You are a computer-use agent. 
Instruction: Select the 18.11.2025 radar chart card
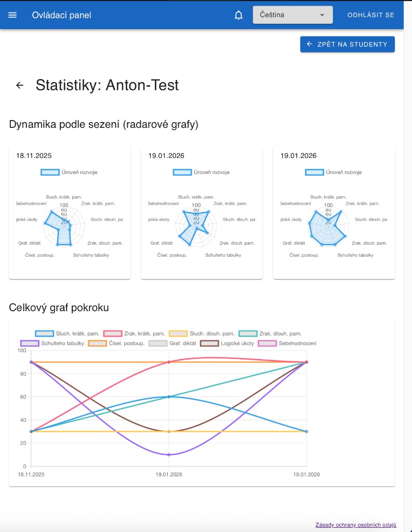tap(70, 213)
